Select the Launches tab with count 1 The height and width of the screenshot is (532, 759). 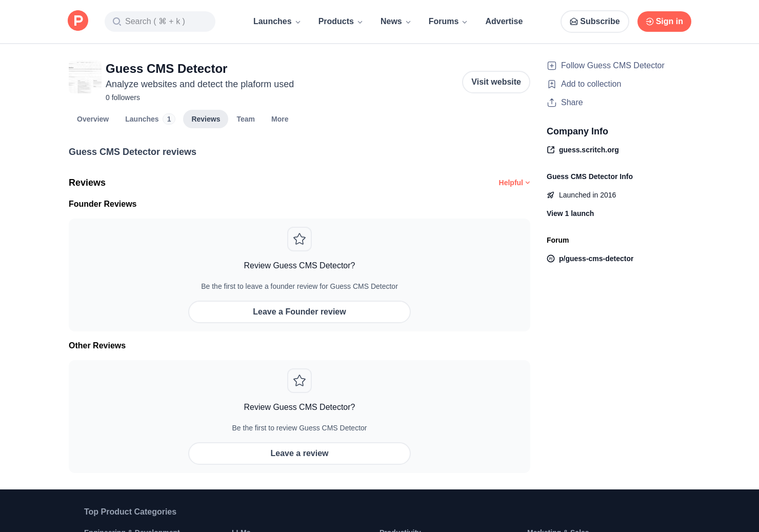coord(149,119)
